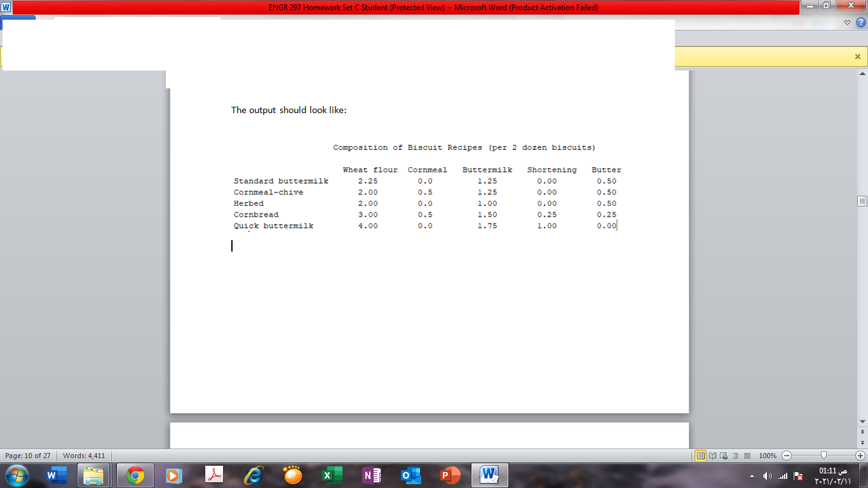Click the 'Cornmeal-chive' row label
This screenshot has width=868, height=488.
(269, 193)
